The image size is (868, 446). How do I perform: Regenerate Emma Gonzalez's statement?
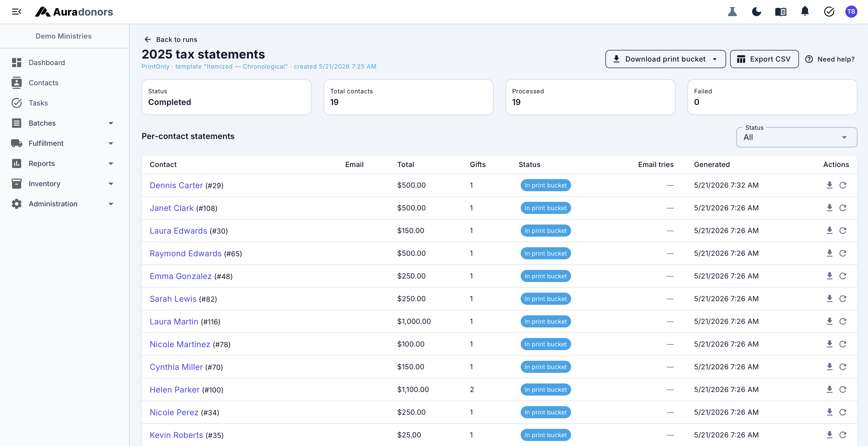point(843,276)
